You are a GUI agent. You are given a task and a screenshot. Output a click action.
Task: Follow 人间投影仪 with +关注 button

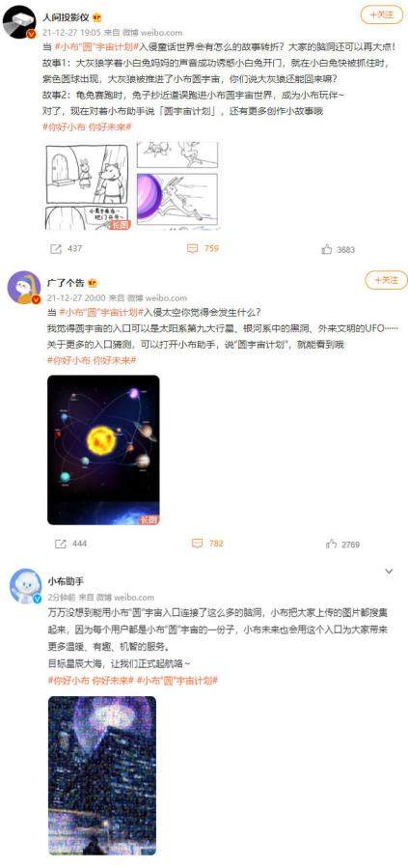pos(381,14)
